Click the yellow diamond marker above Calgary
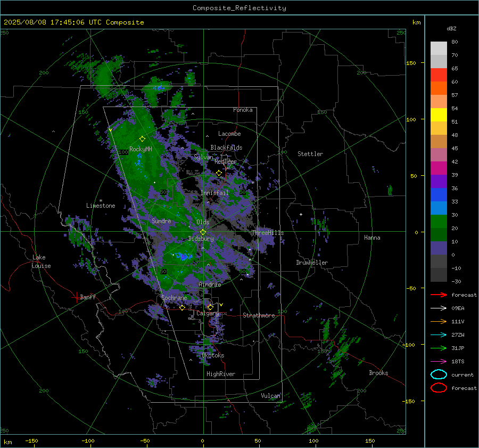 [210, 307]
